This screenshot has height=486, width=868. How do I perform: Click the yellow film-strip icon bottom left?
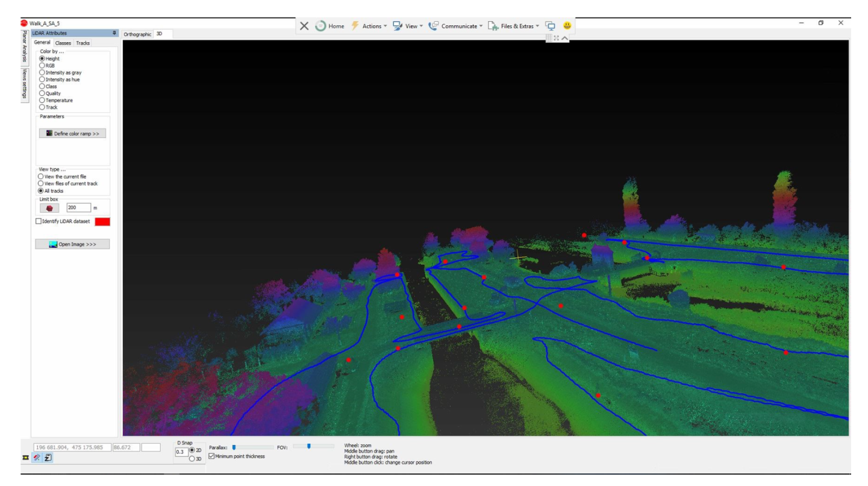[x=26, y=458]
